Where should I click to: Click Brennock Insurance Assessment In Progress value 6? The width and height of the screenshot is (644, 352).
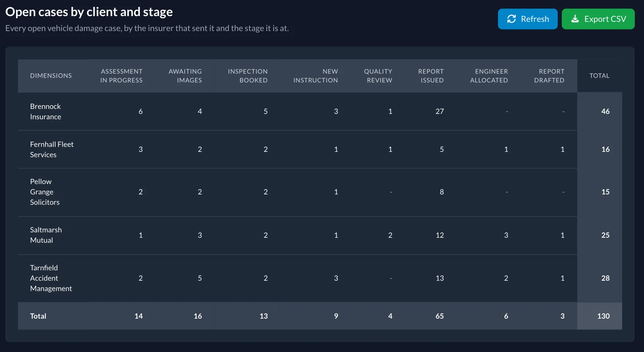pos(141,111)
